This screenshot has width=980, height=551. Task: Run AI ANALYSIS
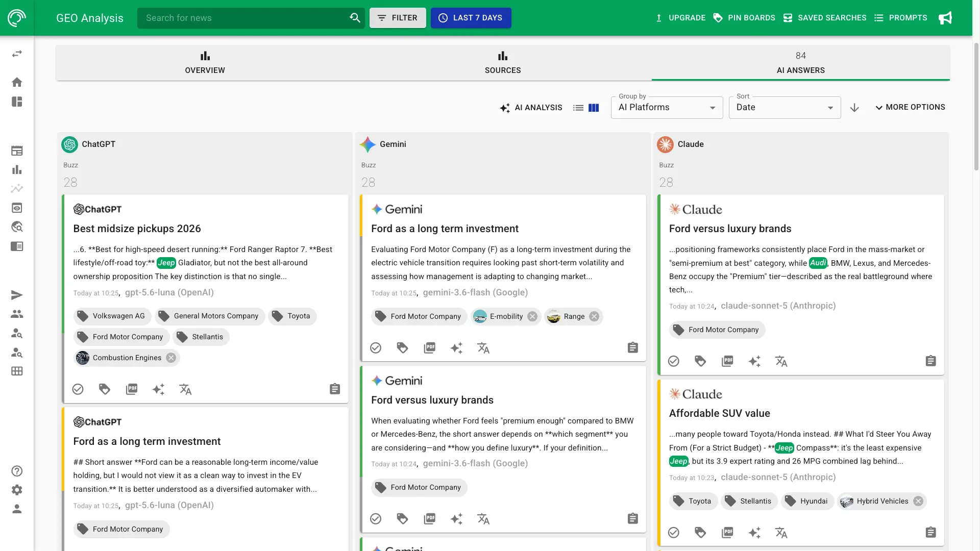pyautogui.click(x=531, y=108)
